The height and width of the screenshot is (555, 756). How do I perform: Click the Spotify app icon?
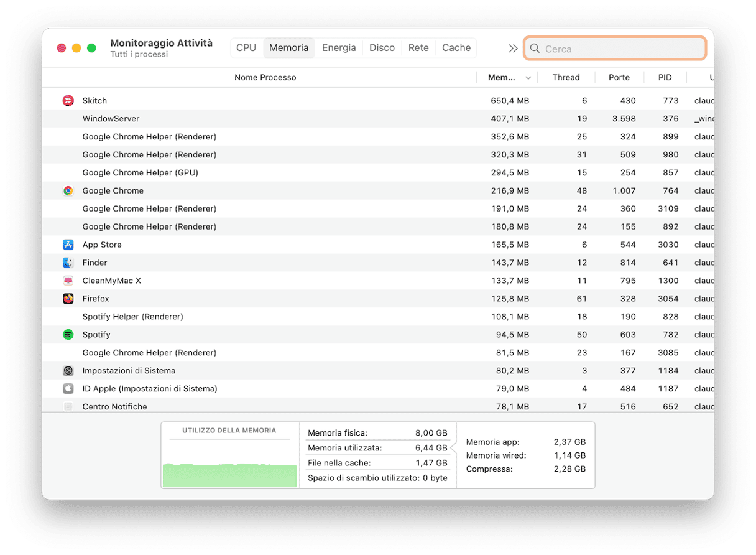(x=68, y=335)
